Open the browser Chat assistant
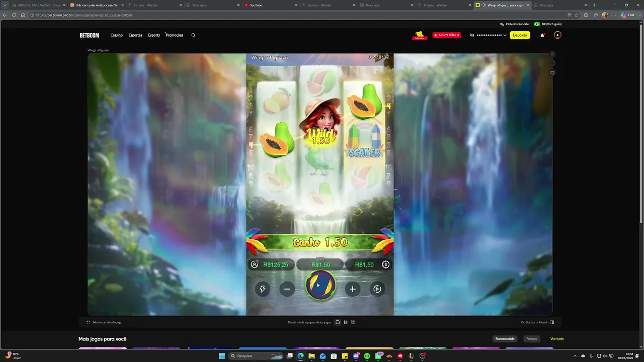The image size is (644, 362). point(628,15)
